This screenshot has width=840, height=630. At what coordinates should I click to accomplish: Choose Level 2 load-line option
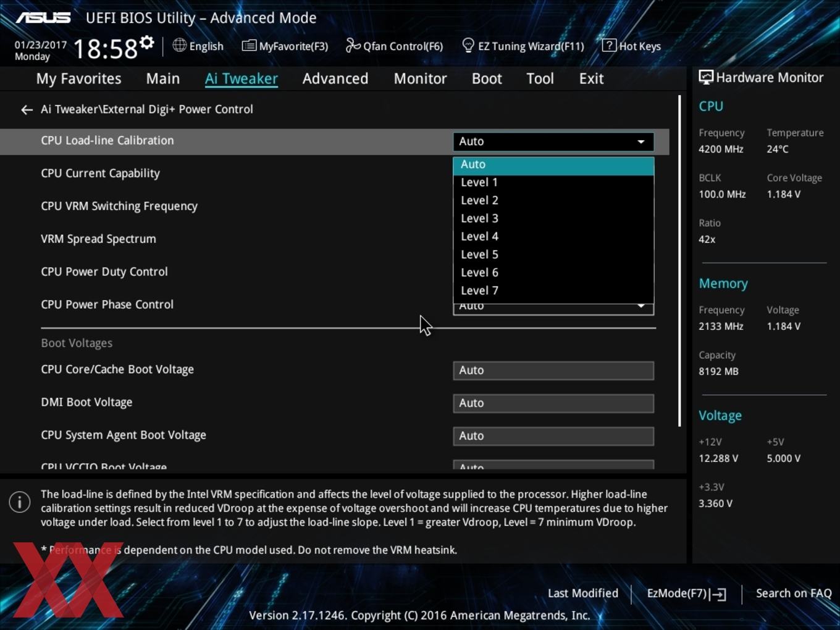(x=553, y=201)
